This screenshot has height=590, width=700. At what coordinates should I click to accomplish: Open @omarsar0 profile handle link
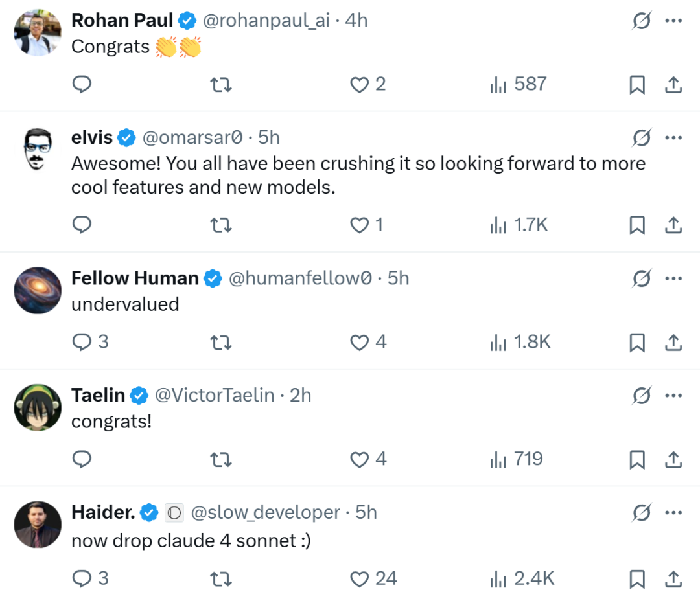[x=192, y=137]
